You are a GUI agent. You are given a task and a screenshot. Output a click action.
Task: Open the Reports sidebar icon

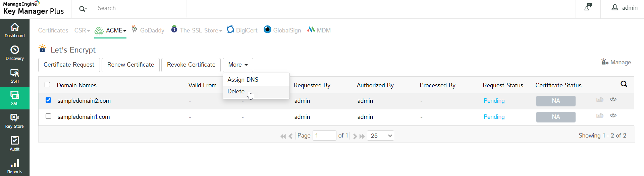click(x=14, y=166)
